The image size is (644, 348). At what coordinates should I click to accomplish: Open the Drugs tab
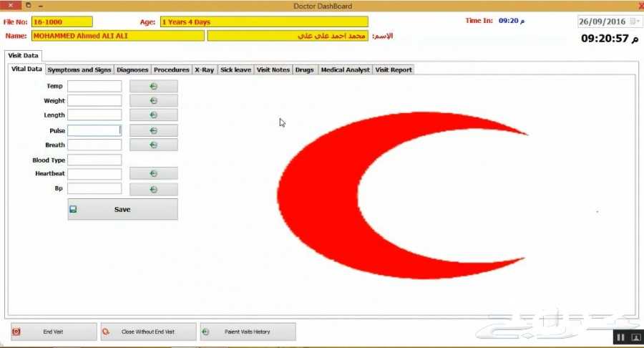pyautogui.click(x=304, y=70)
